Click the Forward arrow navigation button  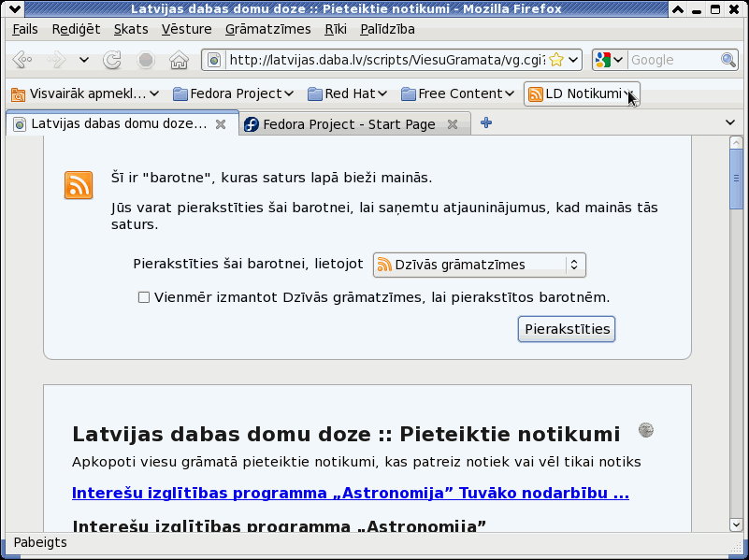tap(56, 60)
